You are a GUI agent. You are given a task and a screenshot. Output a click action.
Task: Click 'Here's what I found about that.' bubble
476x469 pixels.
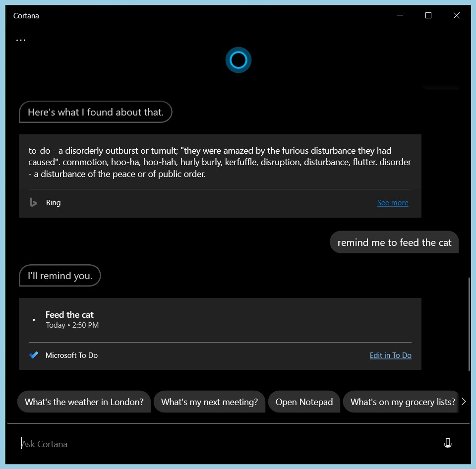[96, 112]
